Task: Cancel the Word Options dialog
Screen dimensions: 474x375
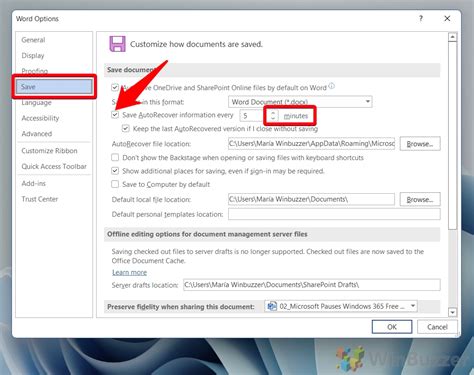Action: 437,327
